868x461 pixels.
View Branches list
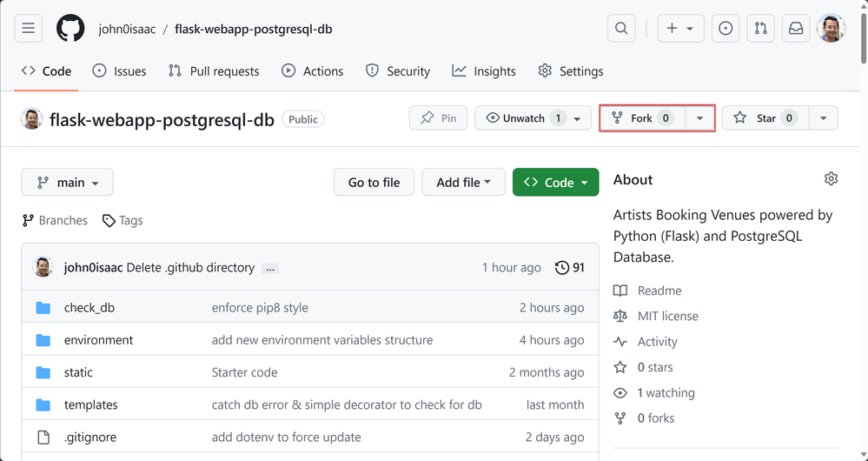coord(55,221)
